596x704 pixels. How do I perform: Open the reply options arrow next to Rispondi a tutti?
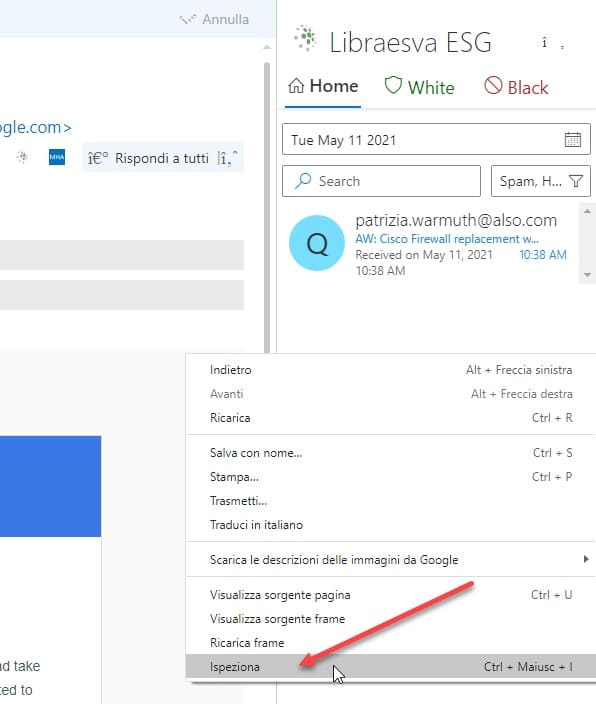click(227, 158)
